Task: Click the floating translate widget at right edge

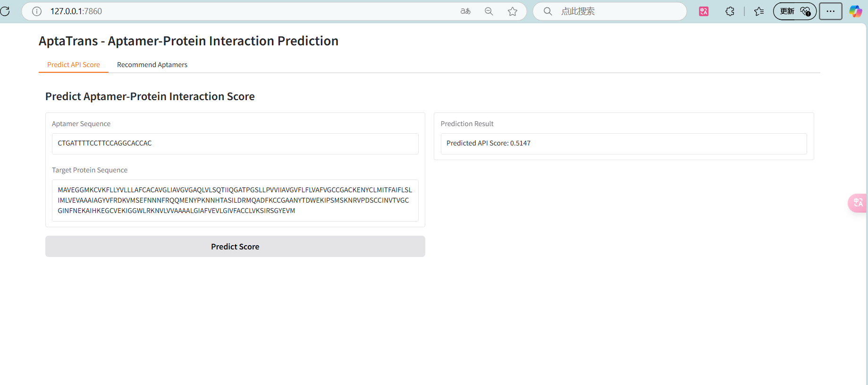Action: (x=858, y=203)
